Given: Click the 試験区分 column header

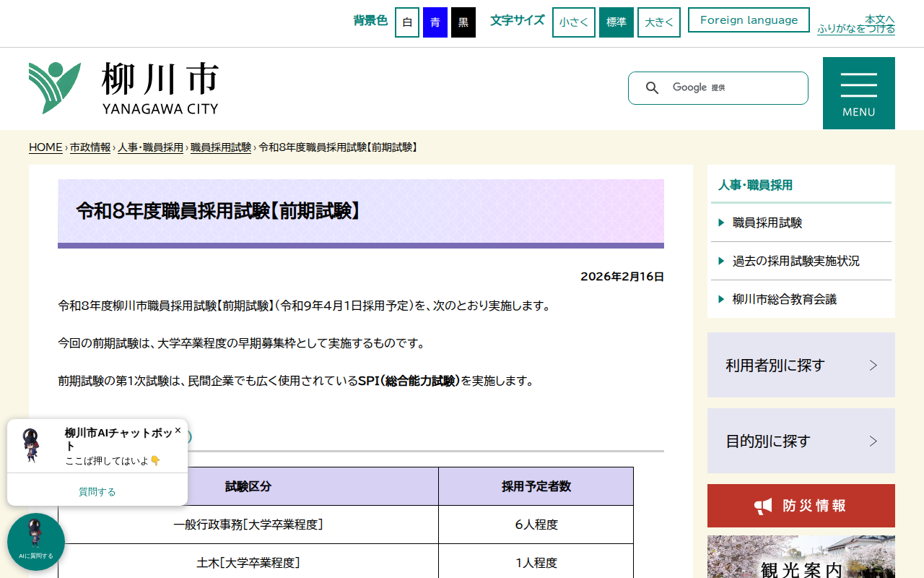Looking at the screenshot, I should (x=248, y=486).
